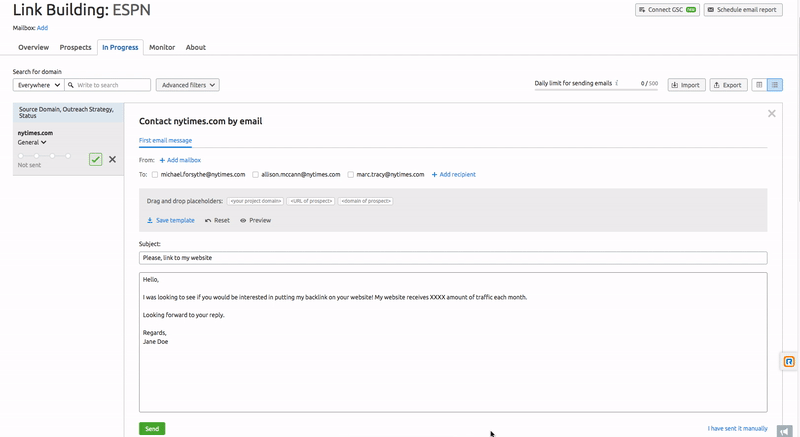
Task: Expand the General outreach strategy dropdown
Action: [x=32, y=142]
